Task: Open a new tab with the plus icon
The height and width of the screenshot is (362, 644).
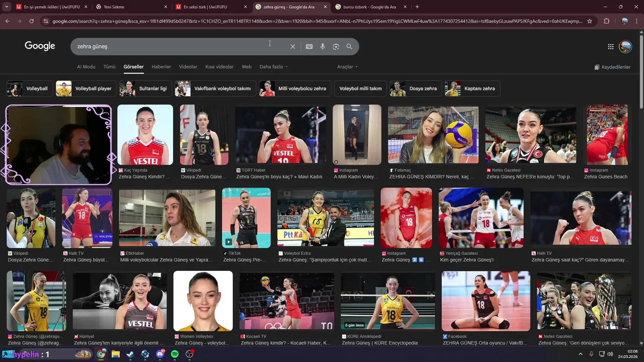Action: click(x=417, y=7)
